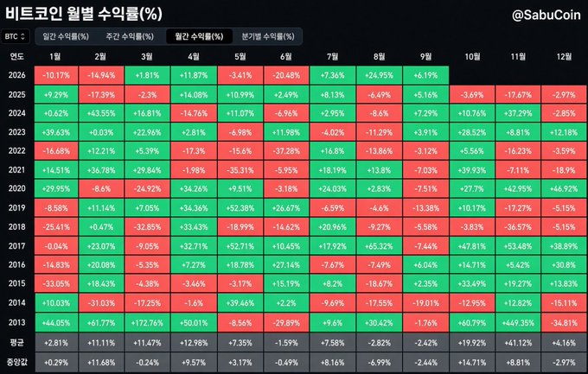Click the -24.92% cell in 2020 row

[147, 188]
